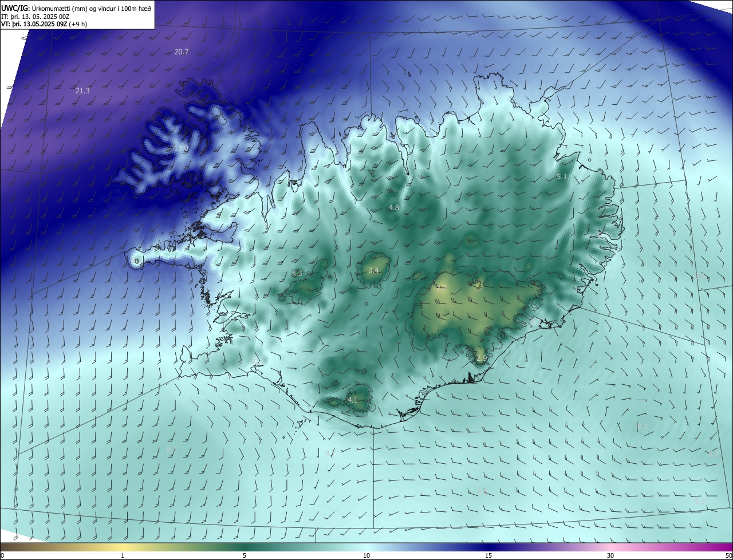733x560 pixels.
Task: Click the colorbar tick label 0
Action: click(2, 555)
